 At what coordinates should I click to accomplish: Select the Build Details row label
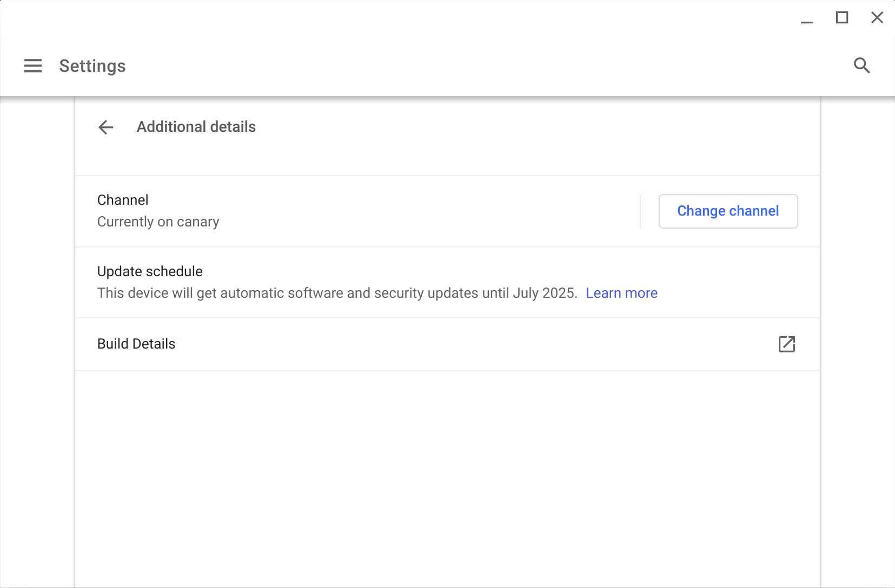(x=136, y=344)
